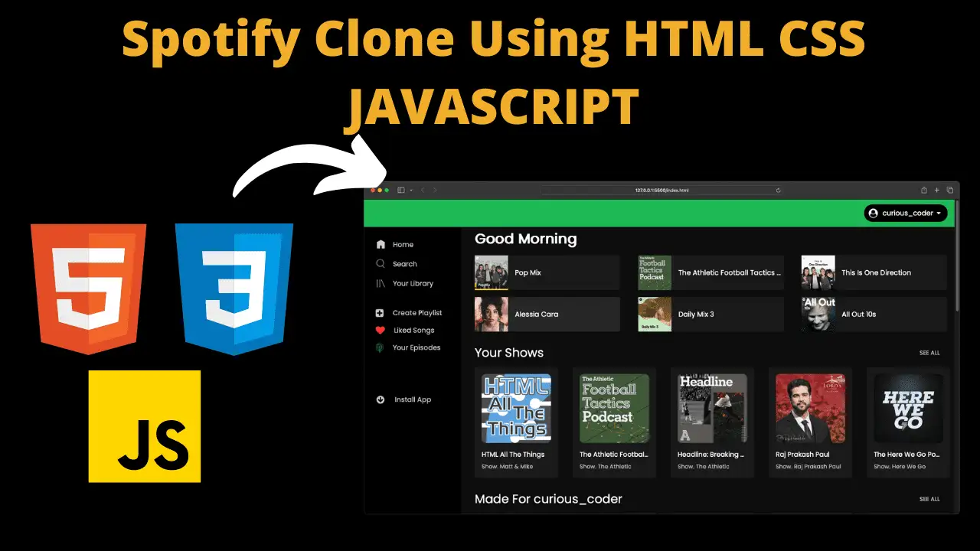Open the Alessia Cara tile
980x551 pixels.
pos(547,314)
